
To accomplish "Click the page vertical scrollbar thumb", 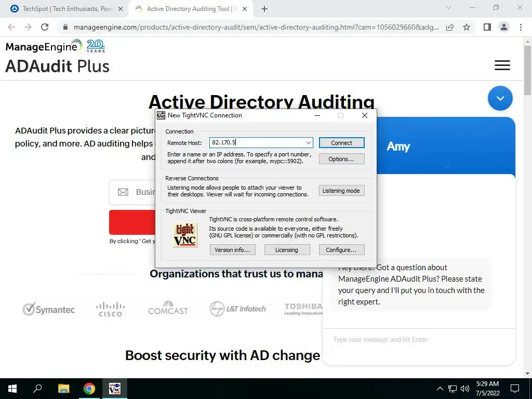I will click(527, 71).
